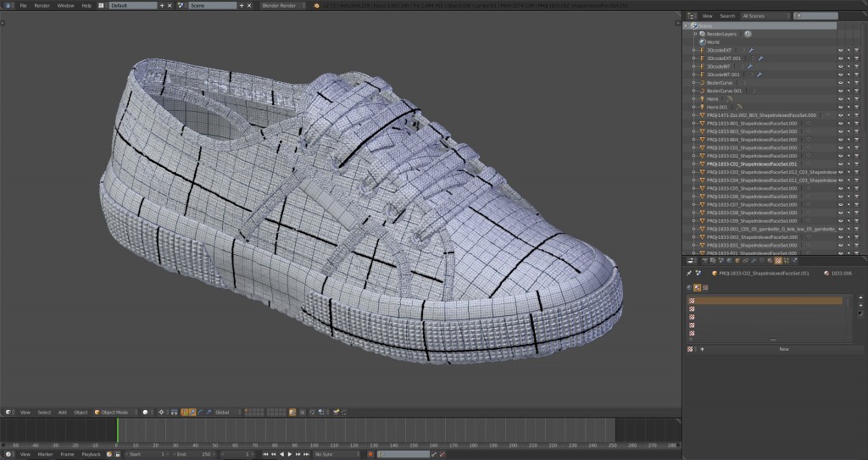Click the New texture button
868x460 pixels.
pyautogui.click(x=784, y=349)
